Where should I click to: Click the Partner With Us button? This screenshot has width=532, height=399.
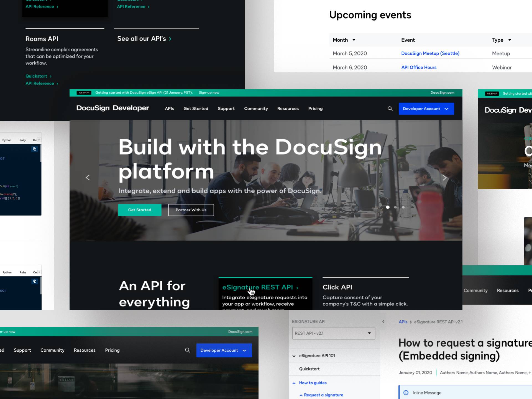click(191, 210)
